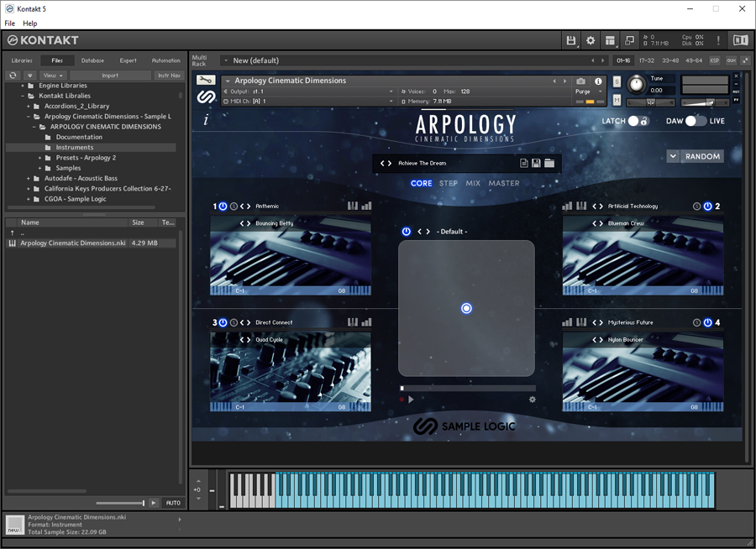Click the minimized view icon in header
This screenshot has height=549, width=756.
(629, 40)
